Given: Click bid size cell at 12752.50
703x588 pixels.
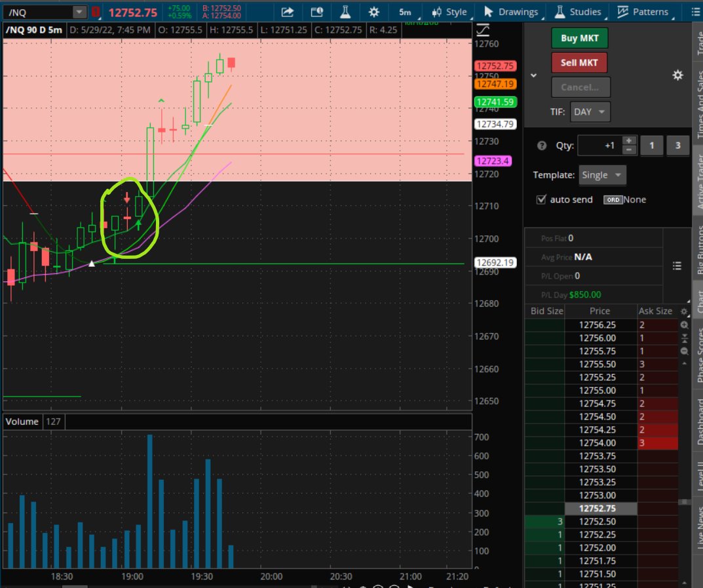Looking at the screenshot, I should 544,522.
